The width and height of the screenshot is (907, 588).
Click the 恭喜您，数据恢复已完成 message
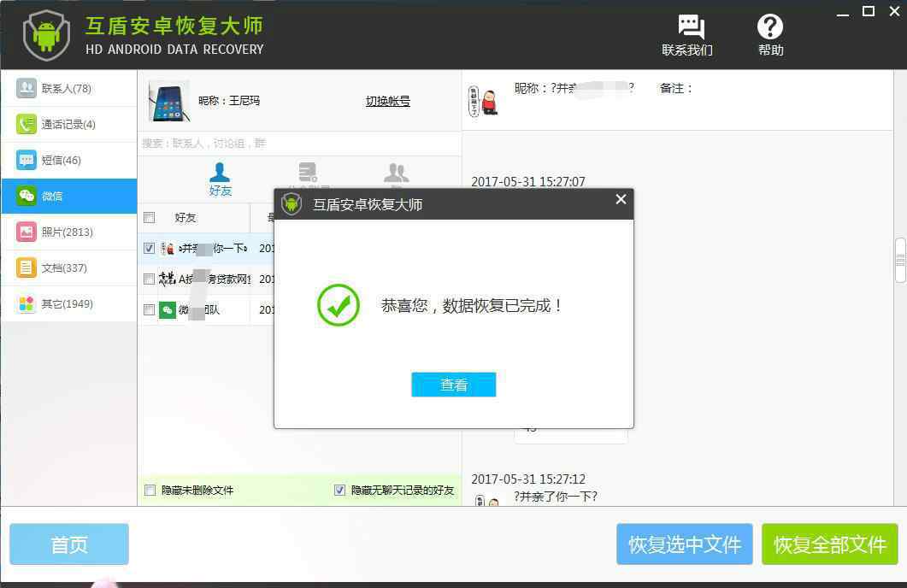(x=471, y=305)
